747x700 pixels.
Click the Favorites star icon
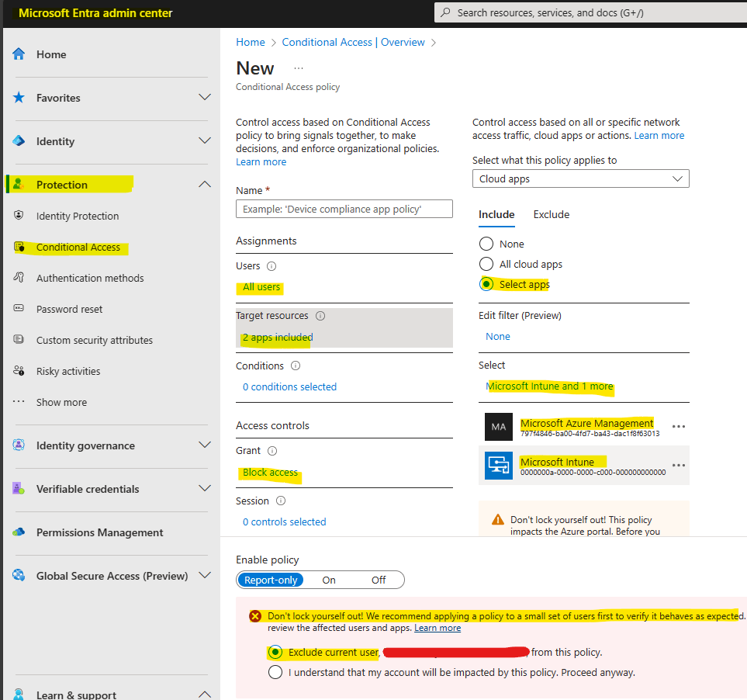(19, 98)
